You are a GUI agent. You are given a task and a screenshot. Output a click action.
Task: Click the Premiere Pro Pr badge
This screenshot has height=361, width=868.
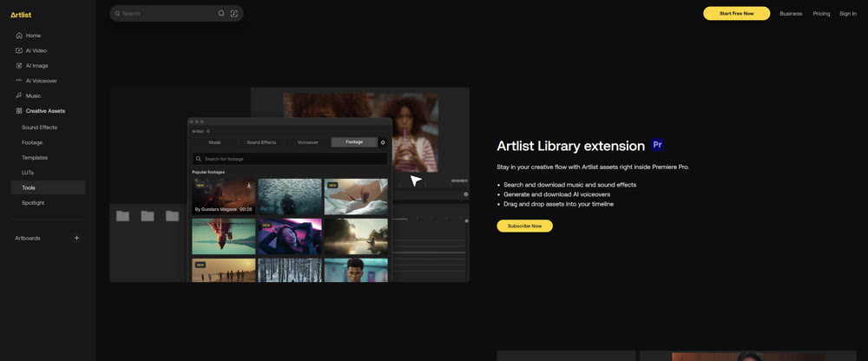click(657, 145)
